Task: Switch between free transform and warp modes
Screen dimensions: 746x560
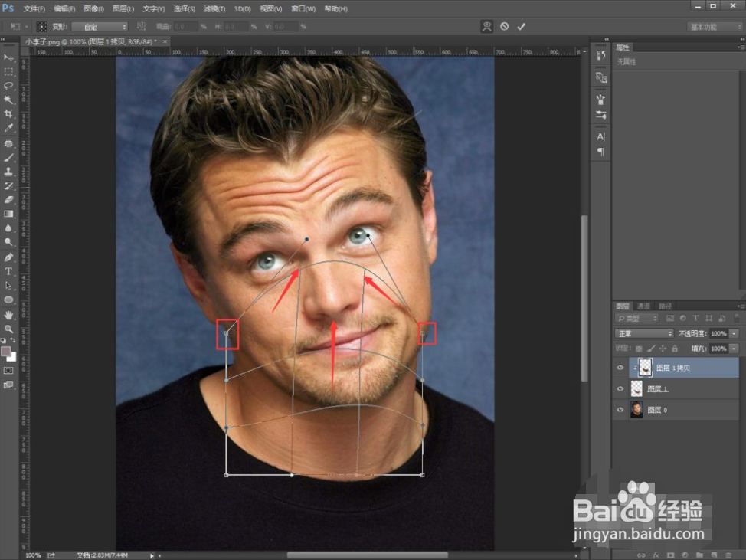Action: (486, 27)
